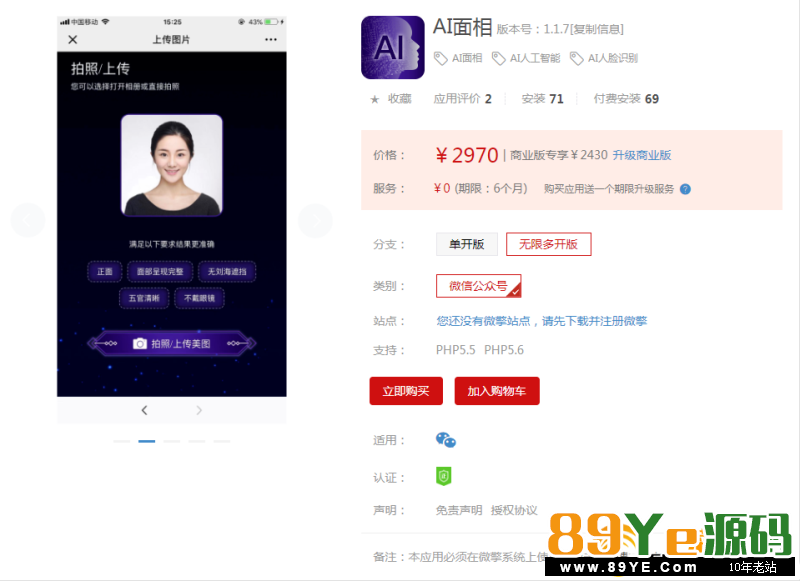Tap the 面部呈现完整 requirement tag

(160, 271)
